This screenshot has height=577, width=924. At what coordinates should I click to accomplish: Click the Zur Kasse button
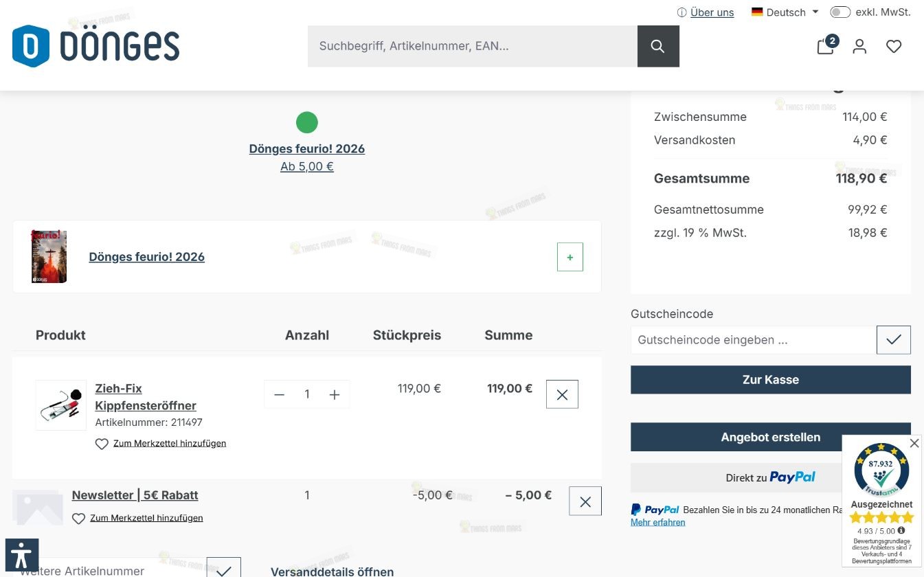pos(771,380)
